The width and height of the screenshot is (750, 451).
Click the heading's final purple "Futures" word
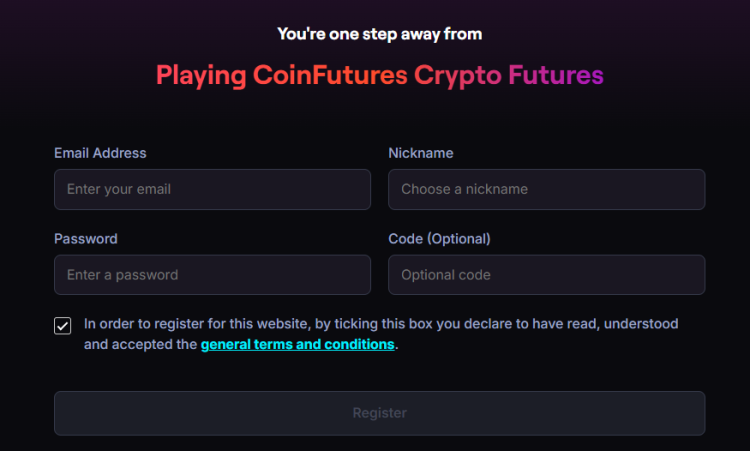(556, 75)
